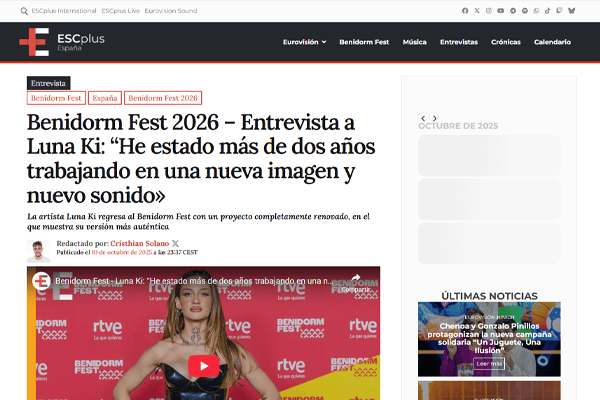The image size is (600, 400).
Task: Open the Crónicas menu item
Action: click(506, 42)
